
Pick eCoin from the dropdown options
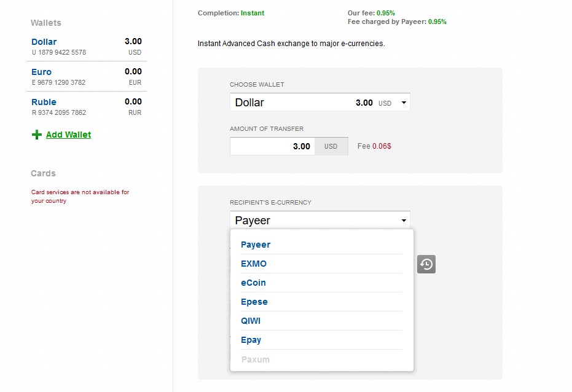[253, 283]
